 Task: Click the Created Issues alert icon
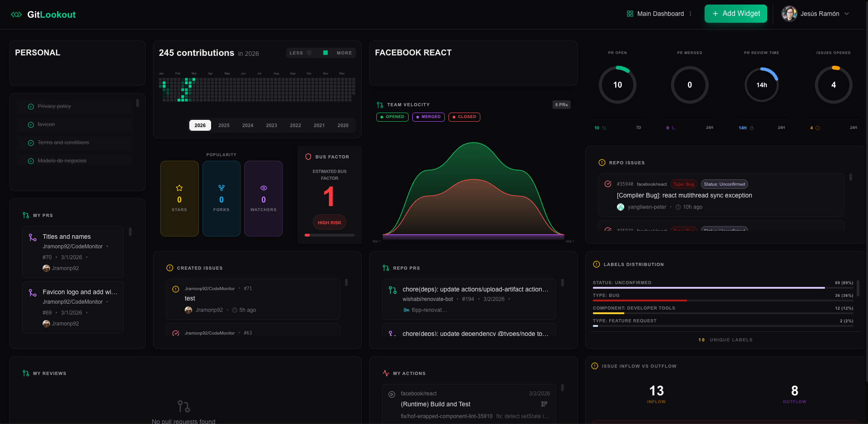pos(170,268)
